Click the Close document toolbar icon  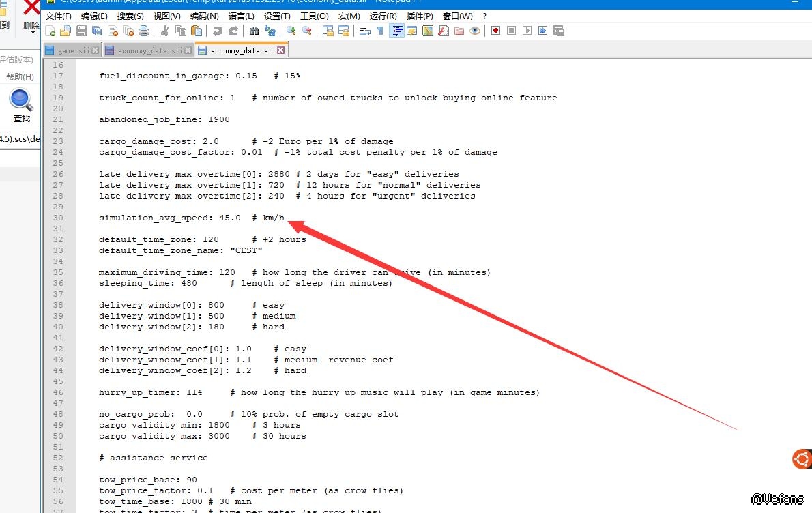pyautogui.click(x=113, y=31)
